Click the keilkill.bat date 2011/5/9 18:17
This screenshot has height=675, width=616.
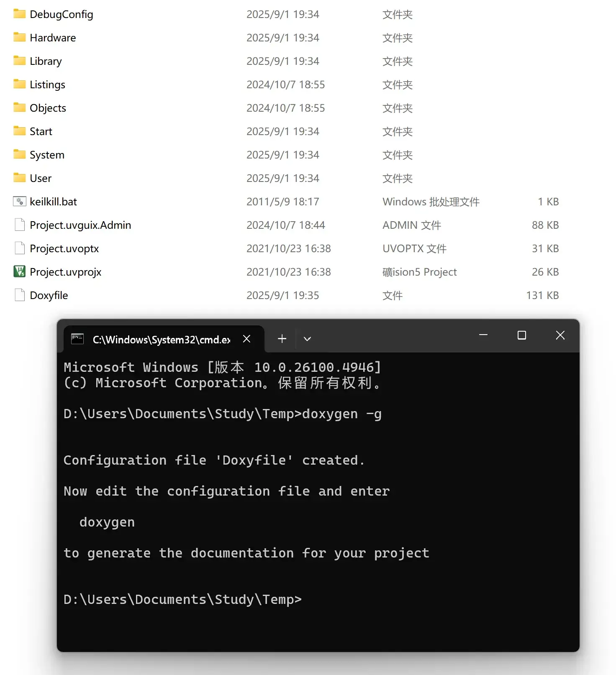pyautogui.click(x=282, y=202)
